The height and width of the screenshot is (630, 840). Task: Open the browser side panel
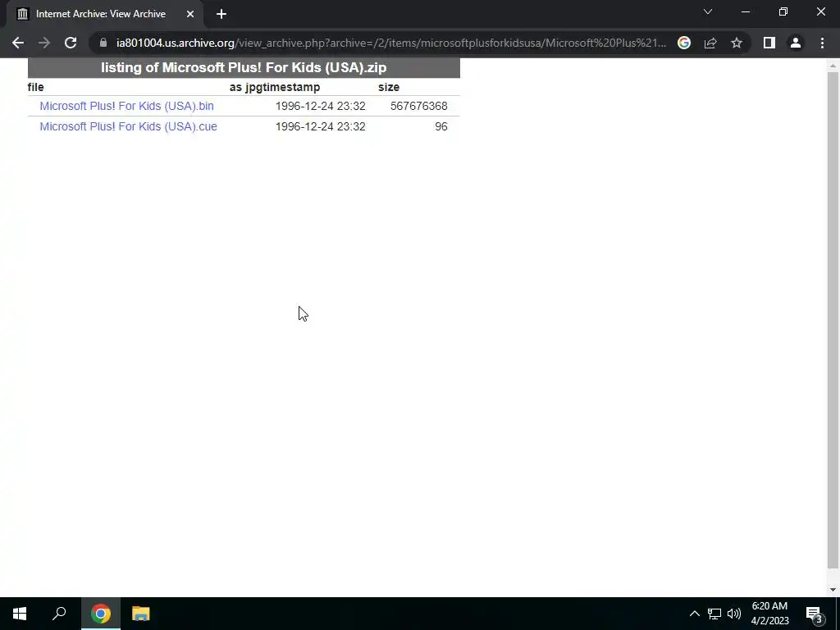pos(769,43)
